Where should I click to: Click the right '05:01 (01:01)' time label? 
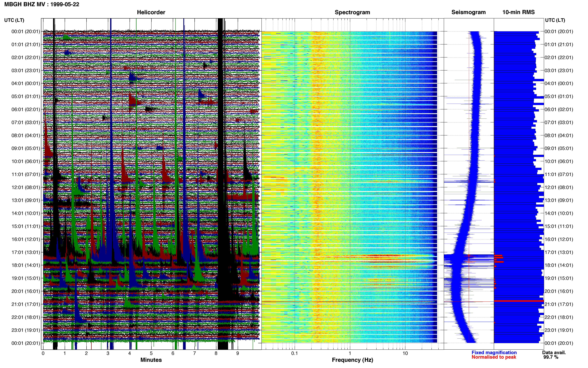[x=559, y=96]
